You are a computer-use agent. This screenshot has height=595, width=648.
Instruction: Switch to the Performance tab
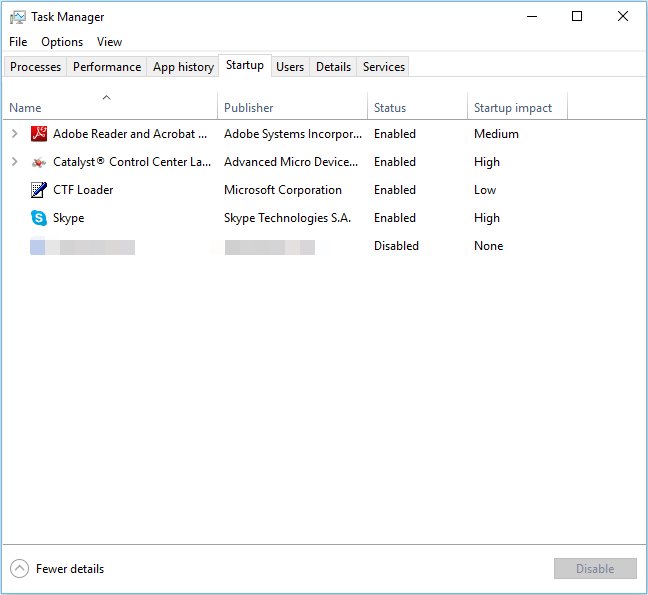pos(107,67)
